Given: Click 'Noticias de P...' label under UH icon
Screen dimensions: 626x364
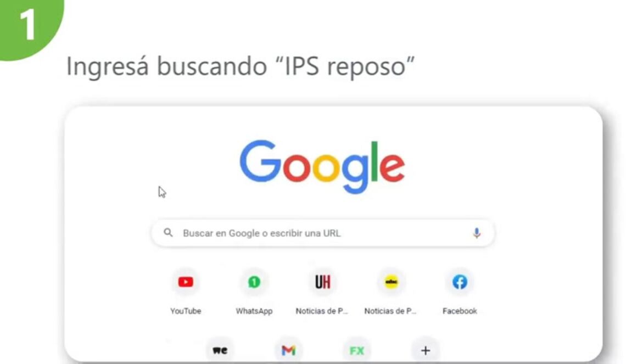Looking at the screenshot, I should [x=322, y=311].
